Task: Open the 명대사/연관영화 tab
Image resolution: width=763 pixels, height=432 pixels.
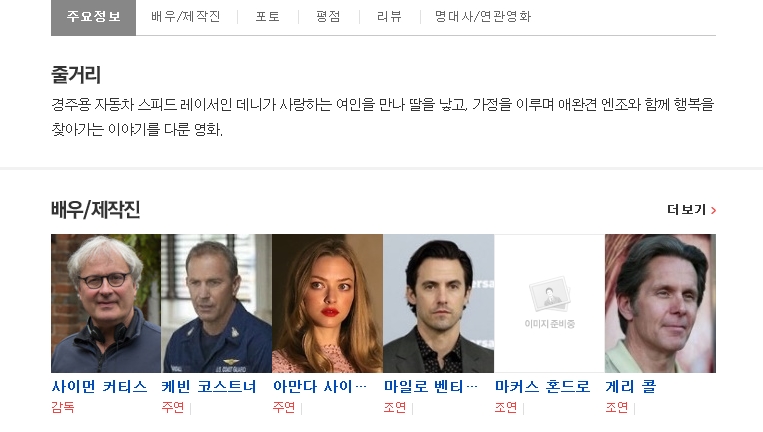Action: [483, 17]
